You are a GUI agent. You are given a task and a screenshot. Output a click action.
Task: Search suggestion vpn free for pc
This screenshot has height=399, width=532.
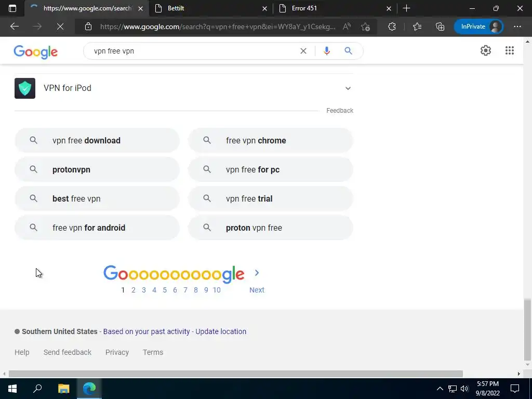[270, 170]
